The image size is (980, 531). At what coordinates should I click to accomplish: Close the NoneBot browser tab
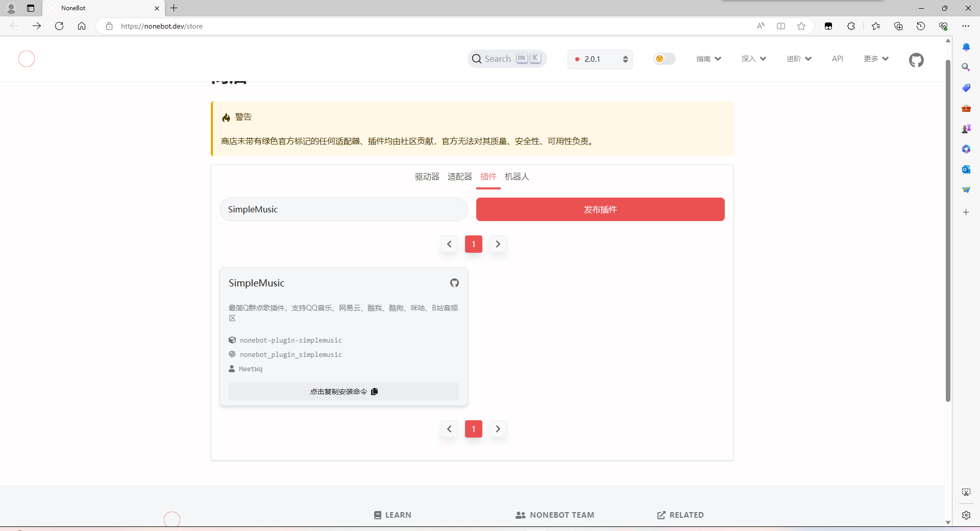click(157, 8)
